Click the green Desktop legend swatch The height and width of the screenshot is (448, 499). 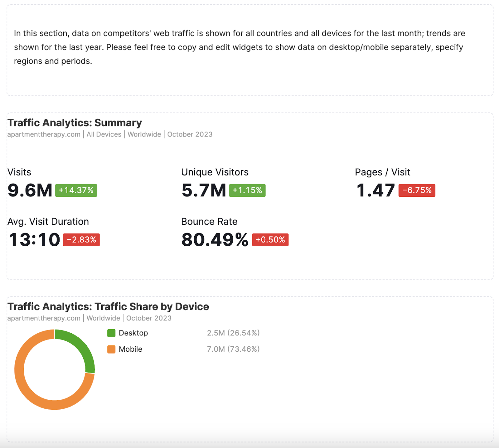click(x=111, y=333)
